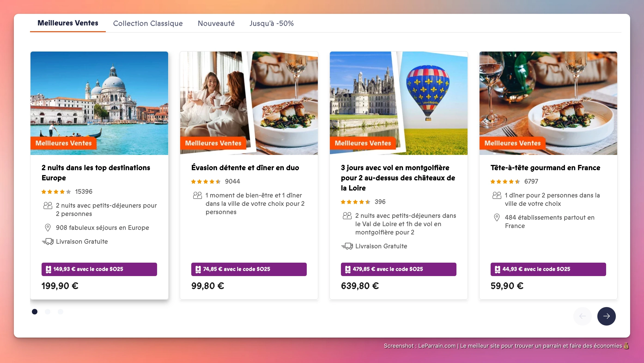Click the ticket icon on the 44,93 € promo
644x363 pixels.
pyautogui.click(x=498, y=269)
